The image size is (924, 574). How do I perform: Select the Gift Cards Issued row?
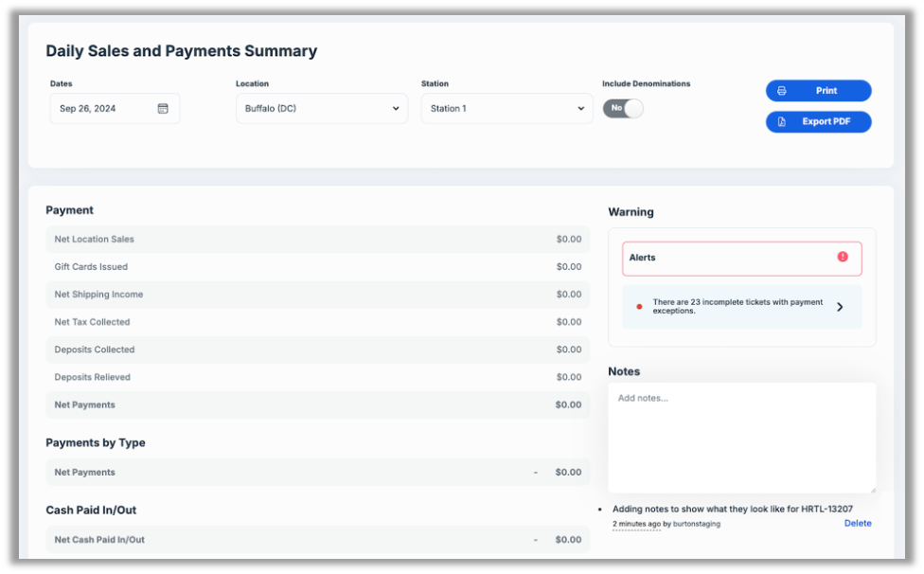point(317,267)
